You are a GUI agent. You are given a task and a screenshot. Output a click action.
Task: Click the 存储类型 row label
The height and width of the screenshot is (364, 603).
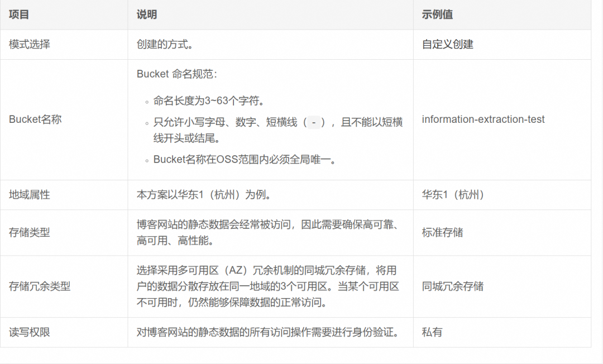tap(29, 233)
